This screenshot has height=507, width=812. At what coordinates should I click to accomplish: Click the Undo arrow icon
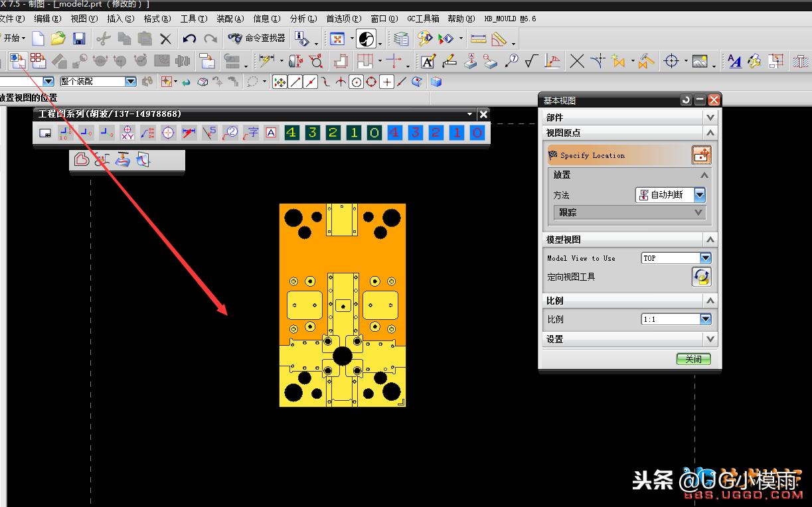click(191, 38)
